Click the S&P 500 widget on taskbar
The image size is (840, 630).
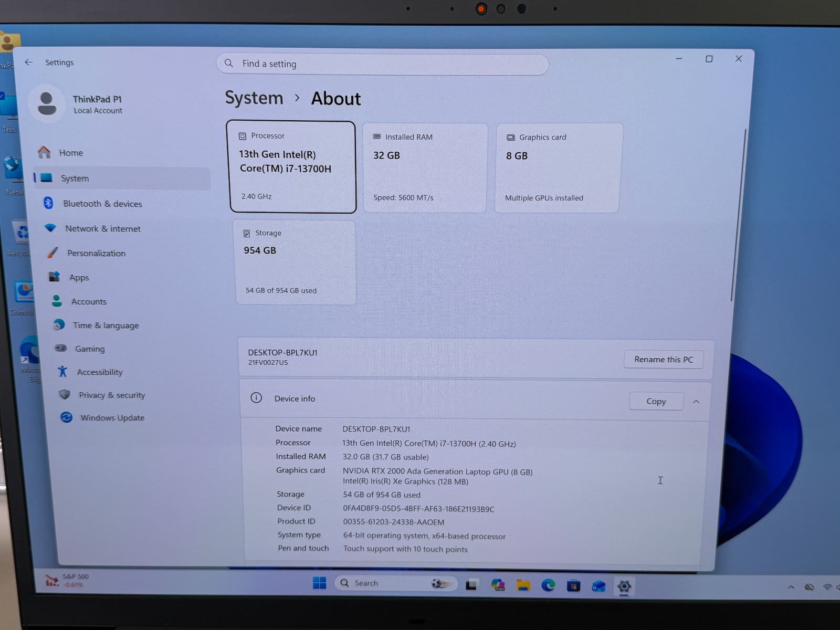click(67, 580)
